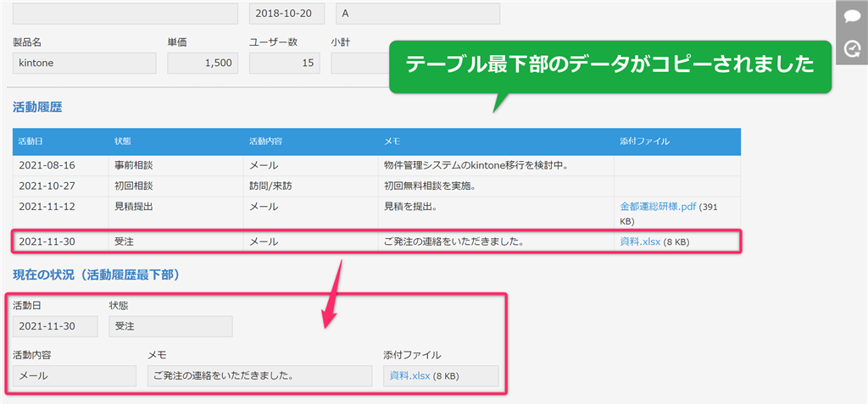Select the 訪問/来訪 activity cell
868x405 pixels.
(x=310, y=186)
